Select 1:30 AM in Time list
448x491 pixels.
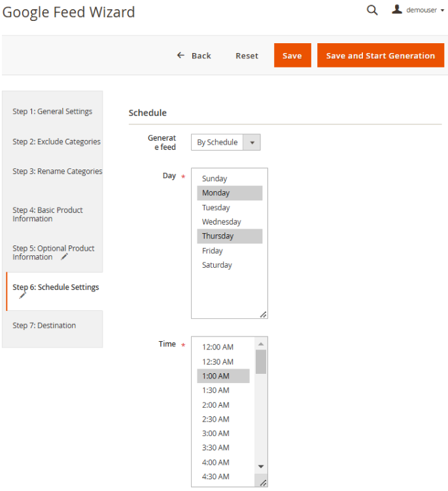(x=224, y=390)
